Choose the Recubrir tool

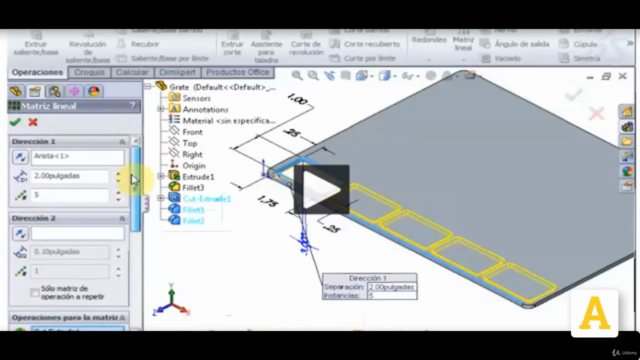(x=138, y=44)
